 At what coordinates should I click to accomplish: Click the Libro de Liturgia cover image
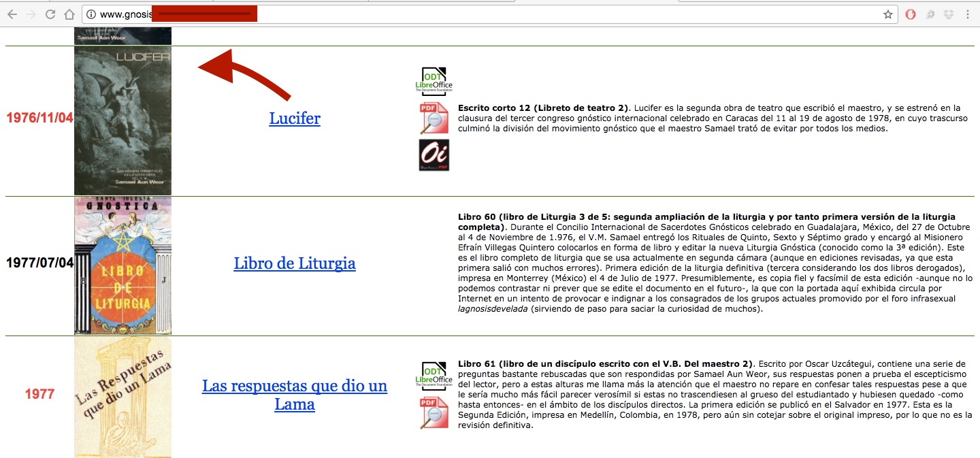point(122,265)
